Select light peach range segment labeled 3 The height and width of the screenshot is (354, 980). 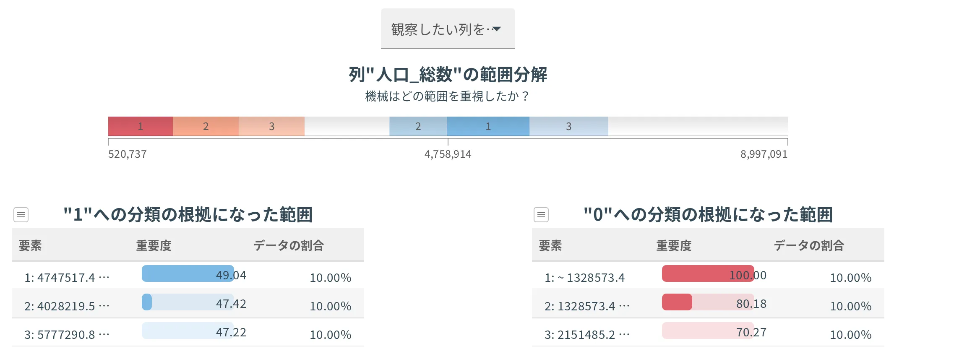[271, 126]
